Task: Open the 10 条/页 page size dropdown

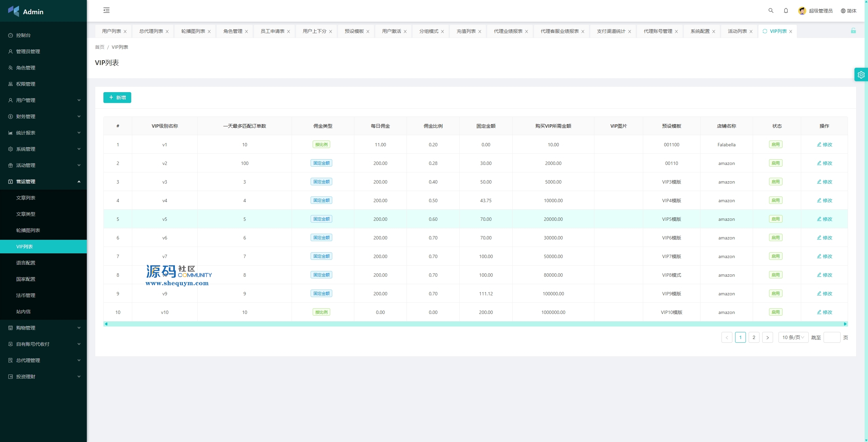Action: (793, 337)
